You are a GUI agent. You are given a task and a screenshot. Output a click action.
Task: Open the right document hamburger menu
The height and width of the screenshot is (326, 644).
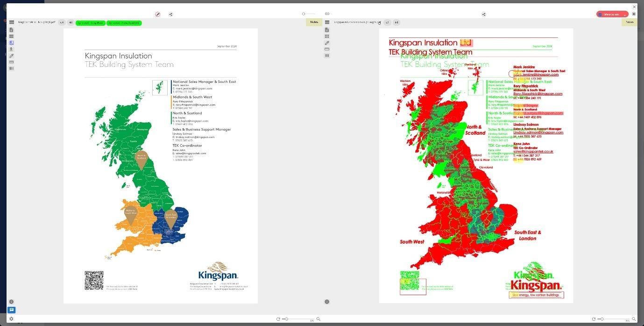[327, 22]
